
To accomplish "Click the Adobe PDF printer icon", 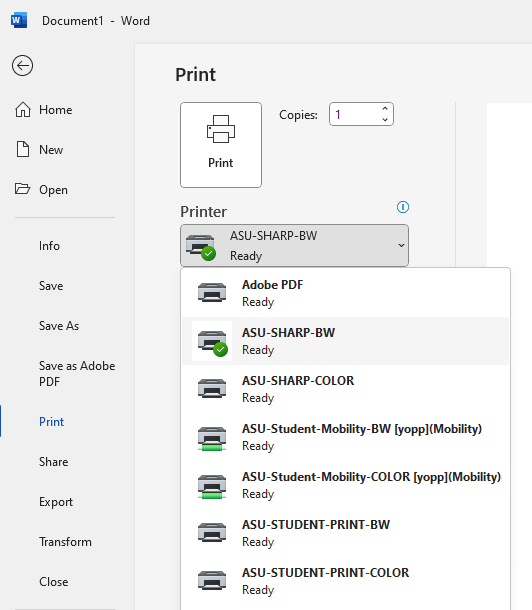I will click(x=212, y=292).
